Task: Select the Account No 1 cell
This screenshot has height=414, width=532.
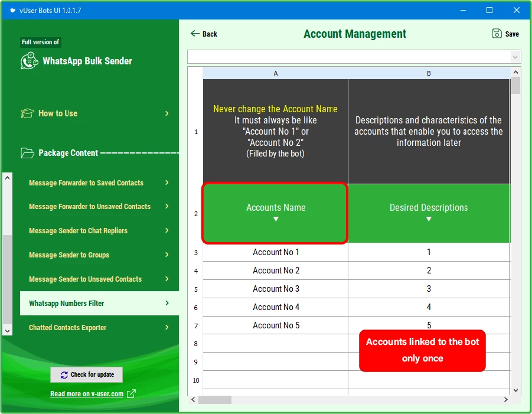Action: click(276, 252)
